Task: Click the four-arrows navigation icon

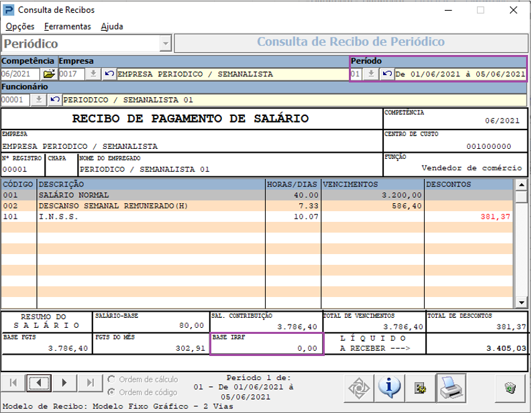Action: click(359, 388)
